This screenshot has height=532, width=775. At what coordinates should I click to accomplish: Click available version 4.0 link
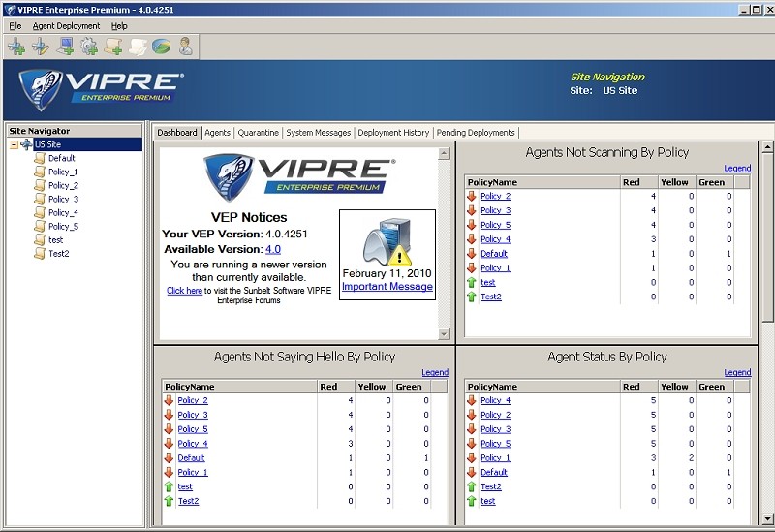pyautogui.click(x=273, y=249)
